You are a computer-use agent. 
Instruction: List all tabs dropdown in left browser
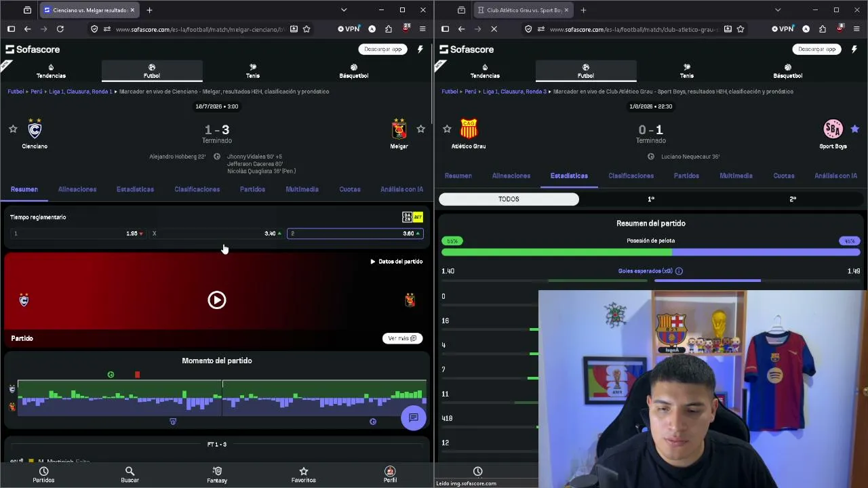(344, 10)
